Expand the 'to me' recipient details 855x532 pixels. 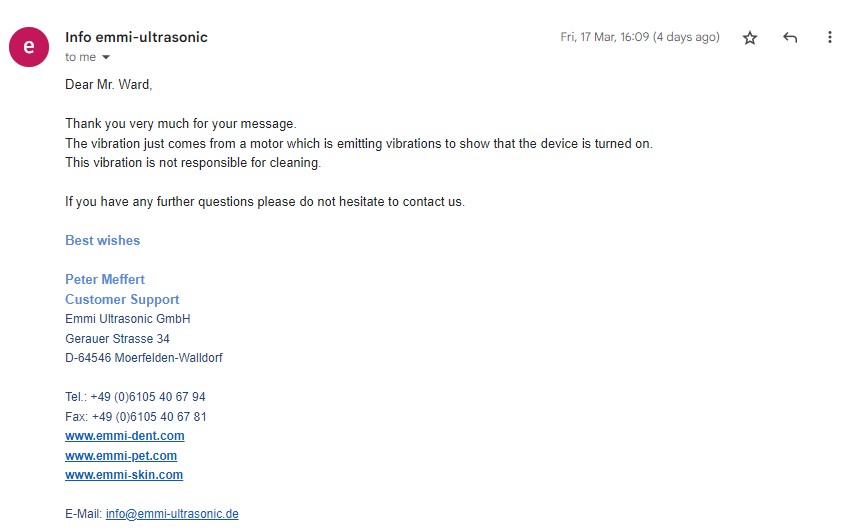click(x=106, y=57)
